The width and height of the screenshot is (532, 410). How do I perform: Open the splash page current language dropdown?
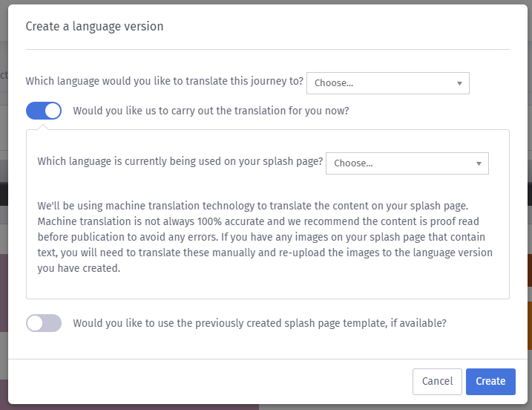(x=407, y=163)
